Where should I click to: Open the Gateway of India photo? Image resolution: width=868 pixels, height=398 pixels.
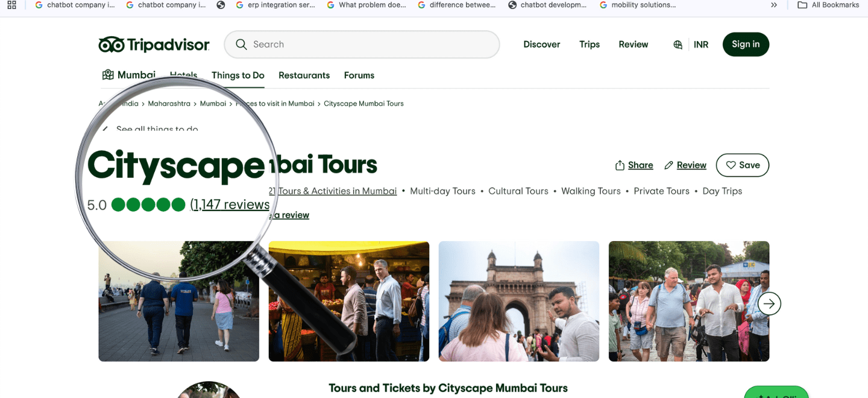[x=518, y=302]
